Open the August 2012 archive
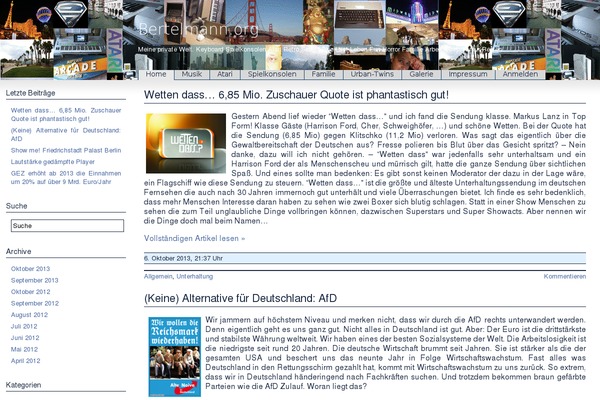 click(x=29, y=315)
